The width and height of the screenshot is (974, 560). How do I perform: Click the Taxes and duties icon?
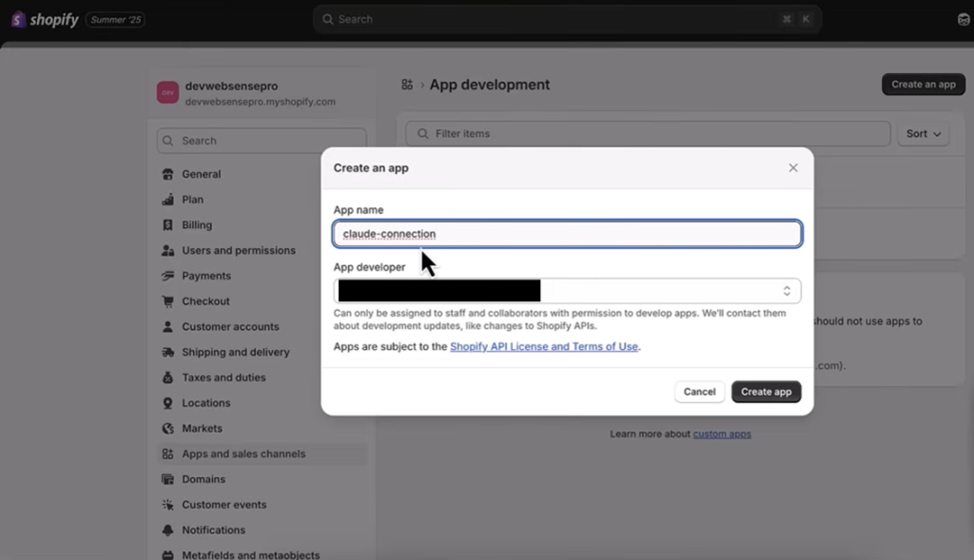pyautogui.click(x=167, y=378)
